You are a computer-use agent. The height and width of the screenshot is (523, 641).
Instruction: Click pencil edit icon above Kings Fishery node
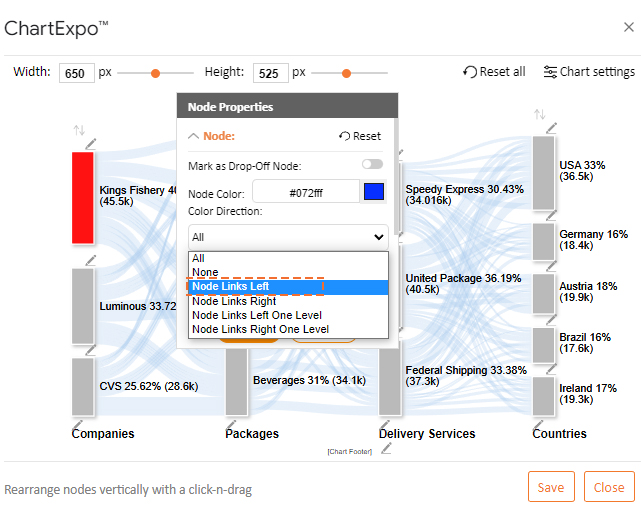[91, 144]
